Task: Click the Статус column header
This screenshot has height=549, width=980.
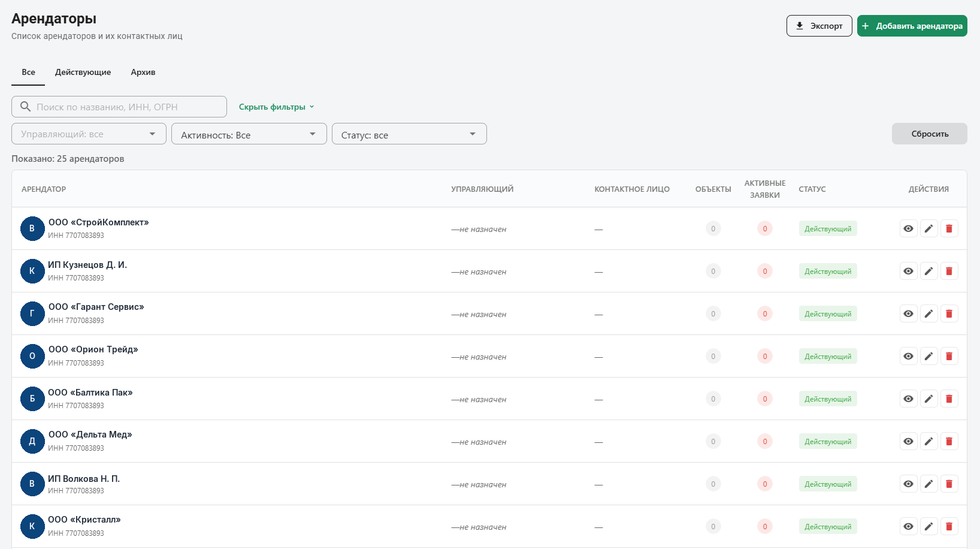Action: click(812, 189)
